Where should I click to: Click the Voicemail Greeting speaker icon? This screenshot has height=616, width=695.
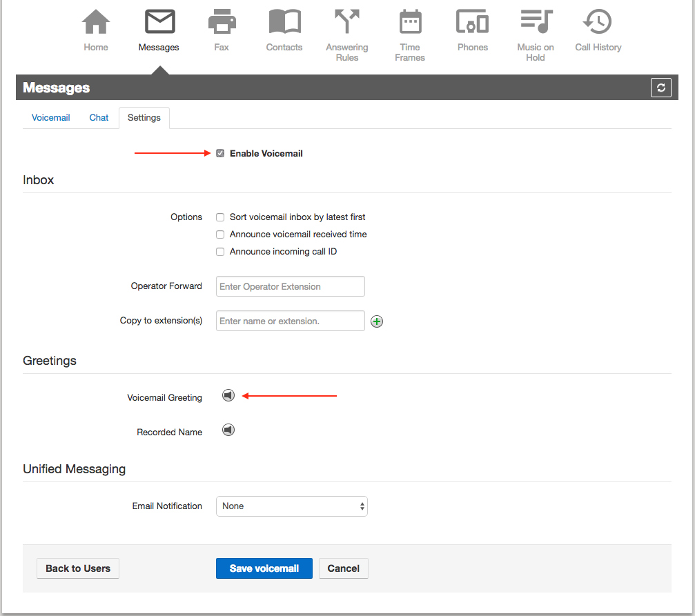tap(228, 395)
